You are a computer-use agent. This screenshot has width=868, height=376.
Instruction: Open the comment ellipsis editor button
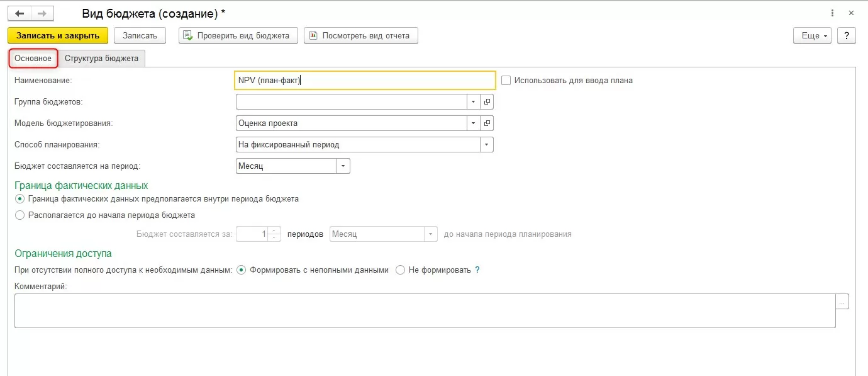point(842,302)
